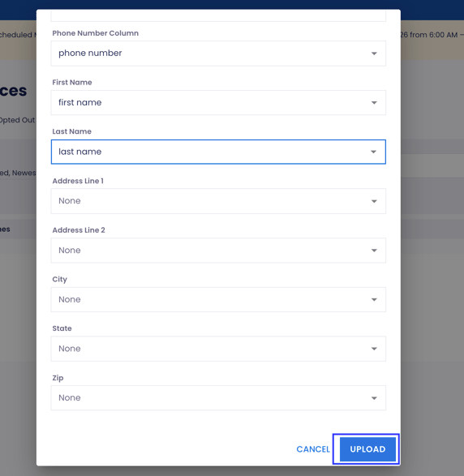
Task: Click the 'Last Name' field label
Action: [x=71, y=131]
